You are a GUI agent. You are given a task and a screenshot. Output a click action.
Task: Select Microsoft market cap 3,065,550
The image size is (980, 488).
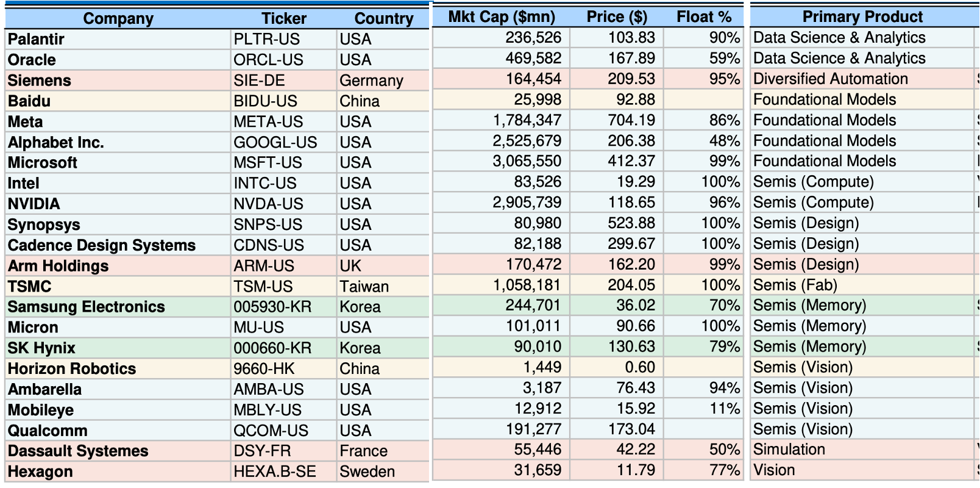point(501,162)
